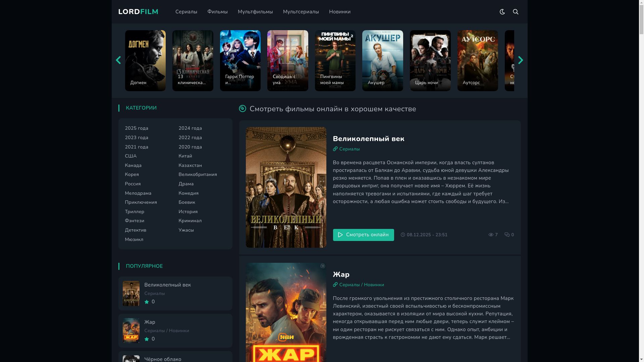
Task: Open the Мультфильмы menu item
Action: click(255, 12)
